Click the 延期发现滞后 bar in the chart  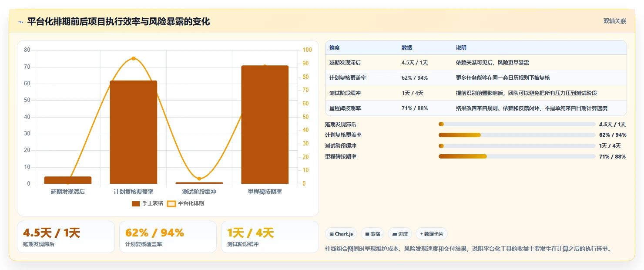click(x=68, y=180)
